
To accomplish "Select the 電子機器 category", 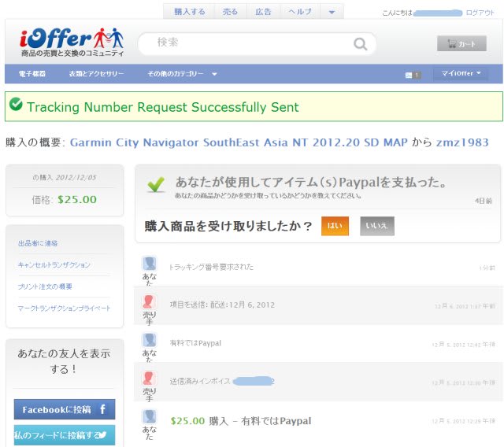I will pos(31,74).
